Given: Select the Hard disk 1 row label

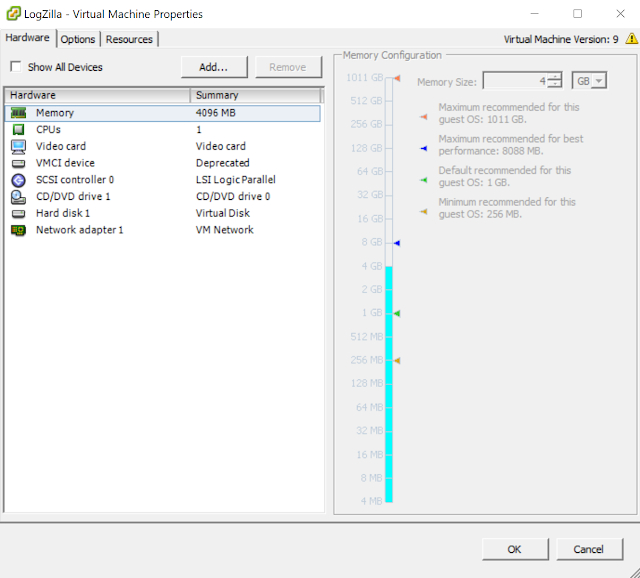Looking at the screenshot, I should click(x=63, y=213).
